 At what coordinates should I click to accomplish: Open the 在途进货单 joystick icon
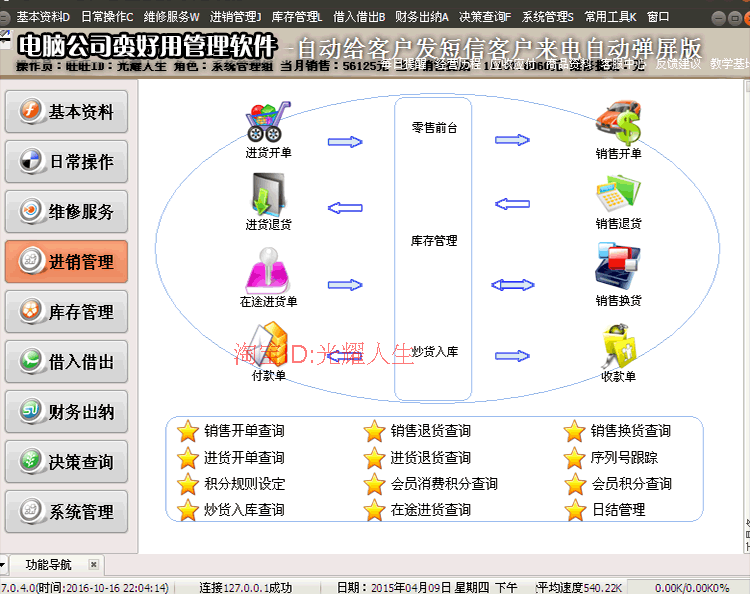click(x=268, y=271)
